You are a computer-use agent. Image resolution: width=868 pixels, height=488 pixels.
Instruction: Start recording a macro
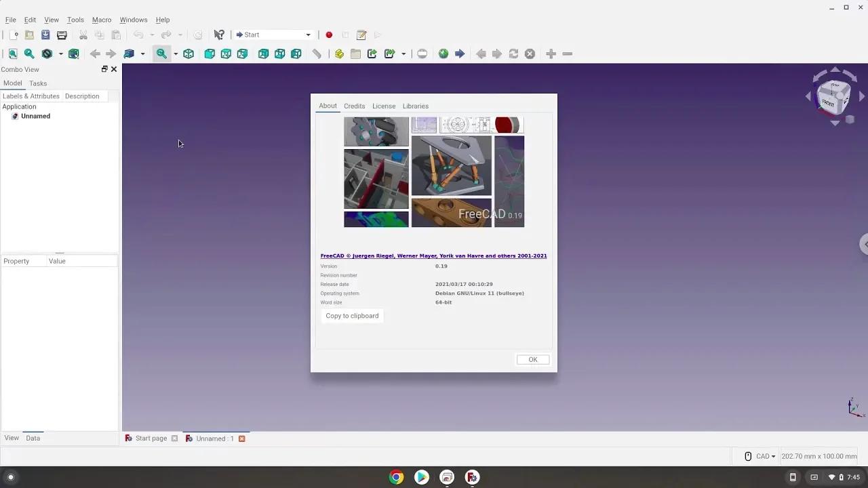tap(330, 35)
